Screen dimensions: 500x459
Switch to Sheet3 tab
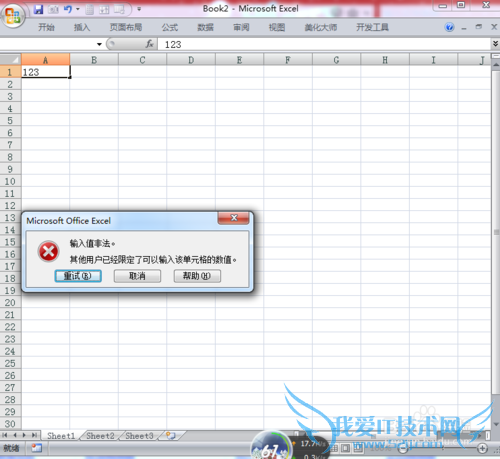(x=139, y=436)
